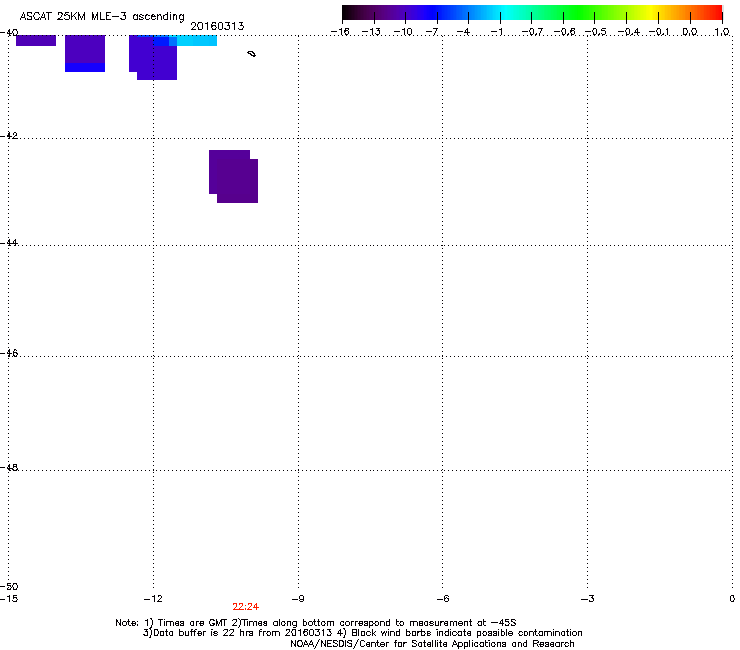Click the colorbar label -10
Image resolution: width=740 pixels, height=650 pixels.
403,32
